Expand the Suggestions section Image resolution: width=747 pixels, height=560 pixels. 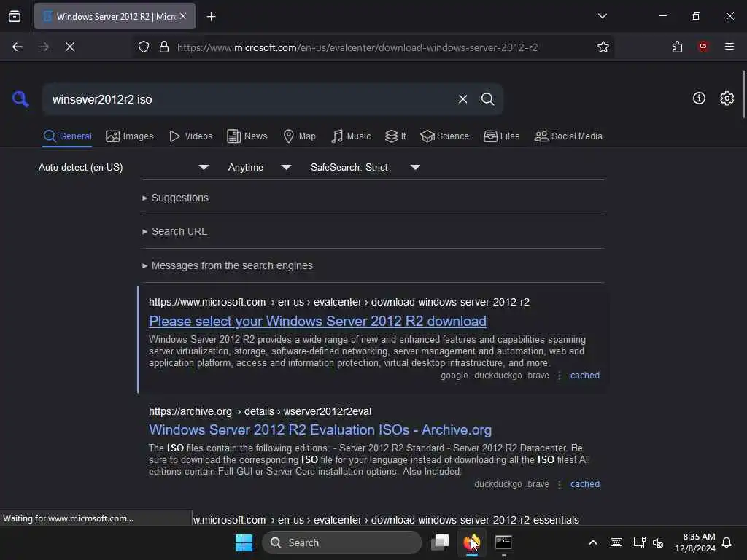[175, 198]
